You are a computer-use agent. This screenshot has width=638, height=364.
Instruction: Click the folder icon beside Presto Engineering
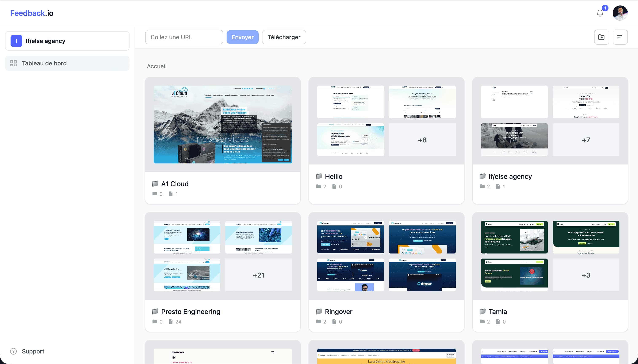tap(155, 311)
